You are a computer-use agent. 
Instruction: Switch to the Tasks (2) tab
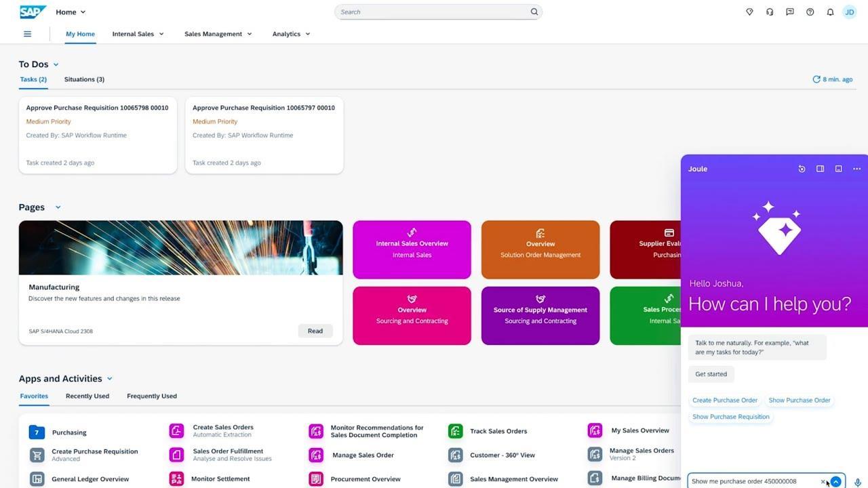(33, 79)
